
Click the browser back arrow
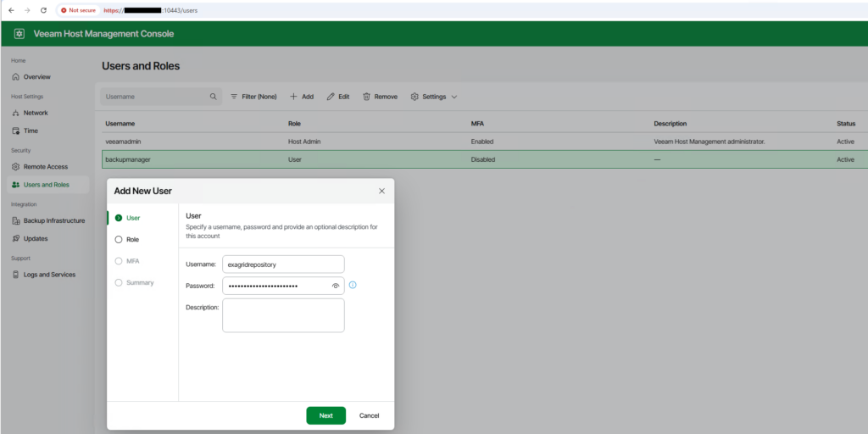(x=11, y=10)
